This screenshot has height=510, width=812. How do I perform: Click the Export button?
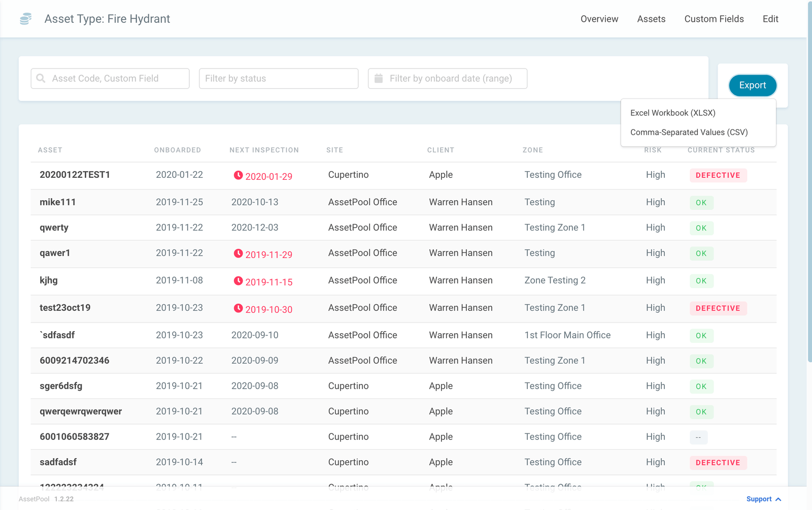click(753, 85)
